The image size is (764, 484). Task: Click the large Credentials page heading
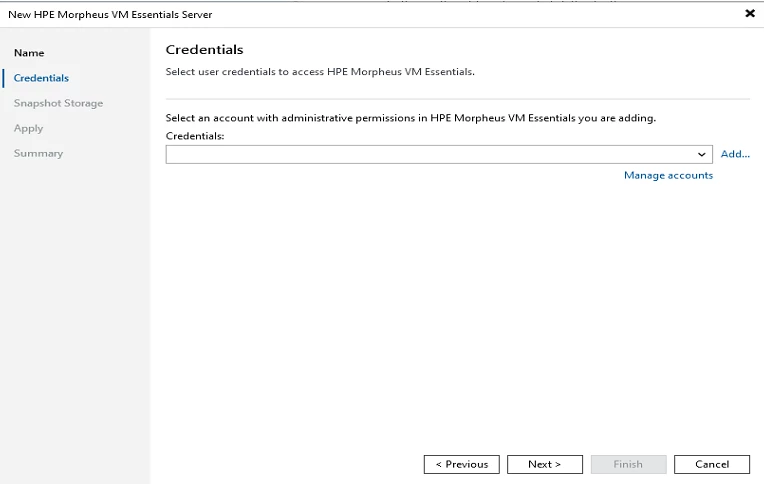point(204,50)
